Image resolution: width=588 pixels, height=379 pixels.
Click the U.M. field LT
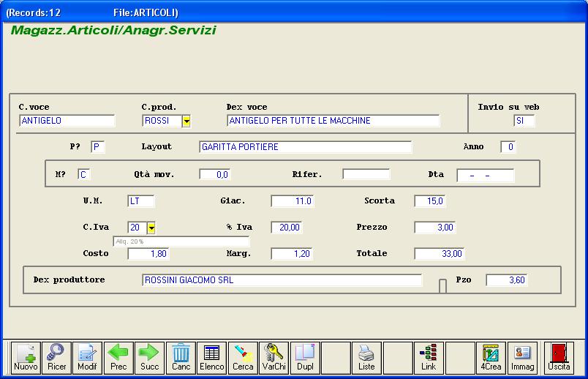point(140,200)
